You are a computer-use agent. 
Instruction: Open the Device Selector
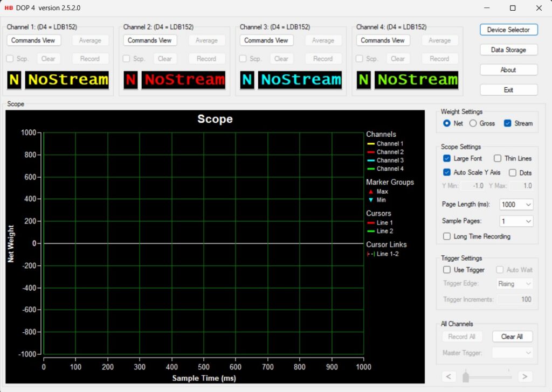[x=508, y=30]
